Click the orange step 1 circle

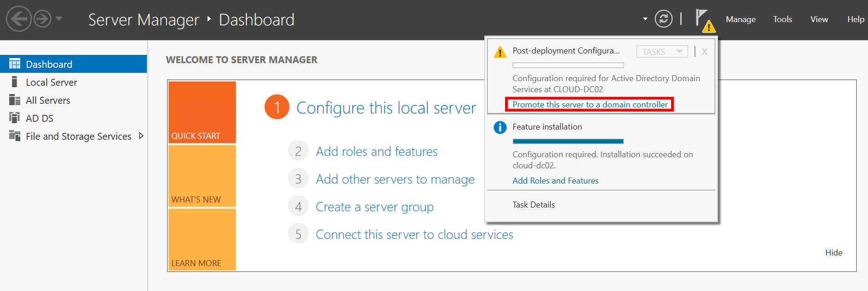pyautogui.click(x=277, y=107)
